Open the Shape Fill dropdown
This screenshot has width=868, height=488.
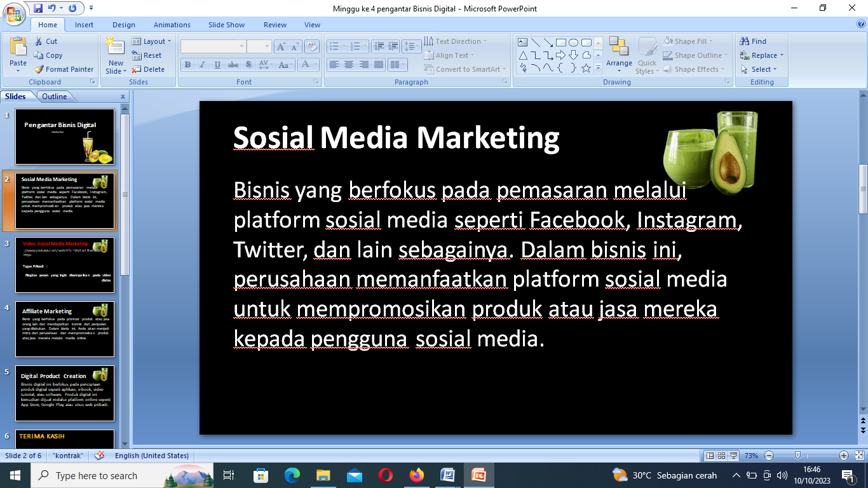pos(689,41)
